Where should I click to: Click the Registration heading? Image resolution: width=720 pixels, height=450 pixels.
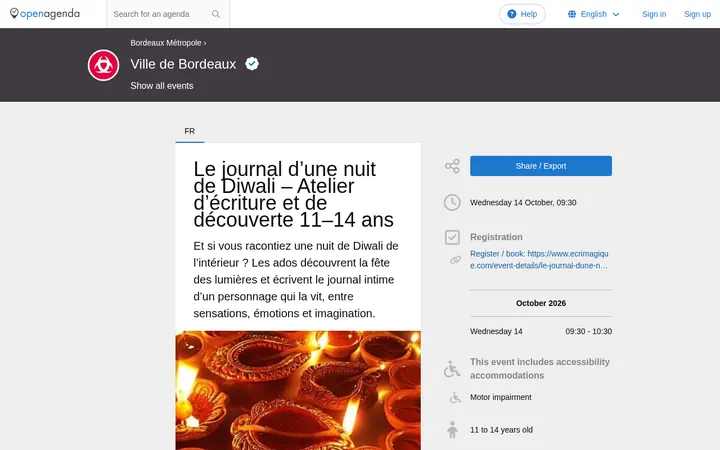[496, 237]
